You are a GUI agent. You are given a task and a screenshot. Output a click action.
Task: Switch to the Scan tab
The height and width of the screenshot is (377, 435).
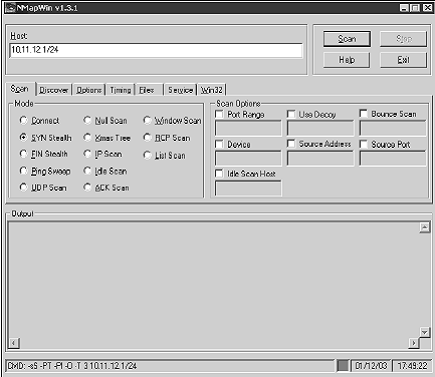[x=20, y=89]
